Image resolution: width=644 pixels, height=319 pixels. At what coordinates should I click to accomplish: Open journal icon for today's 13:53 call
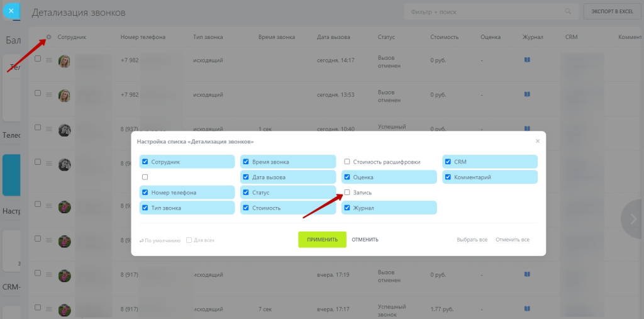(527, 94)
